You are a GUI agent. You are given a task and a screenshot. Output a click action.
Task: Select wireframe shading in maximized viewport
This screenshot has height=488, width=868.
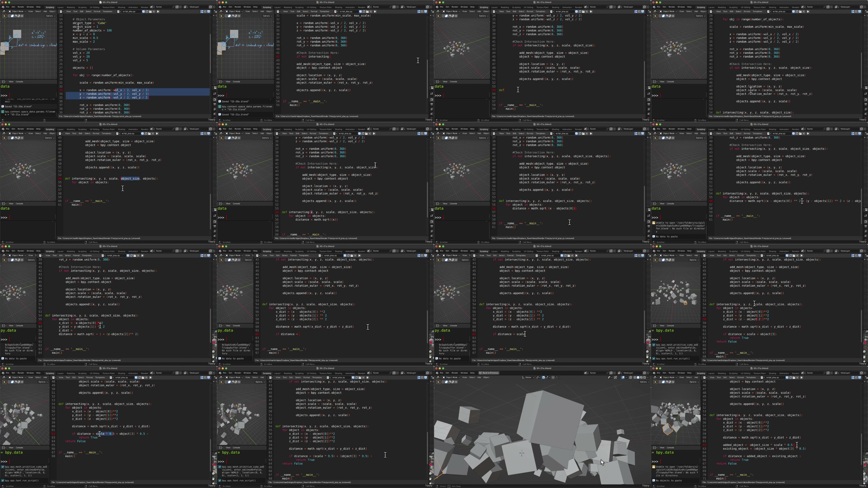pyautogui.click(x=635, y=378)
